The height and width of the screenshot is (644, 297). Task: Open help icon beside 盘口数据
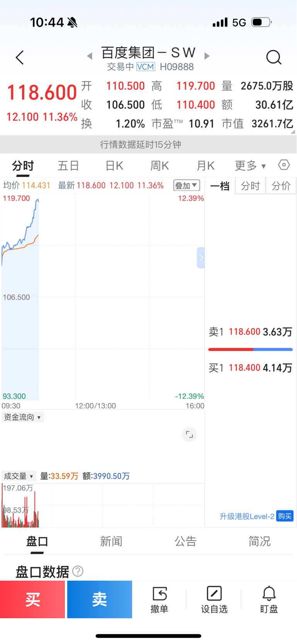78,571
